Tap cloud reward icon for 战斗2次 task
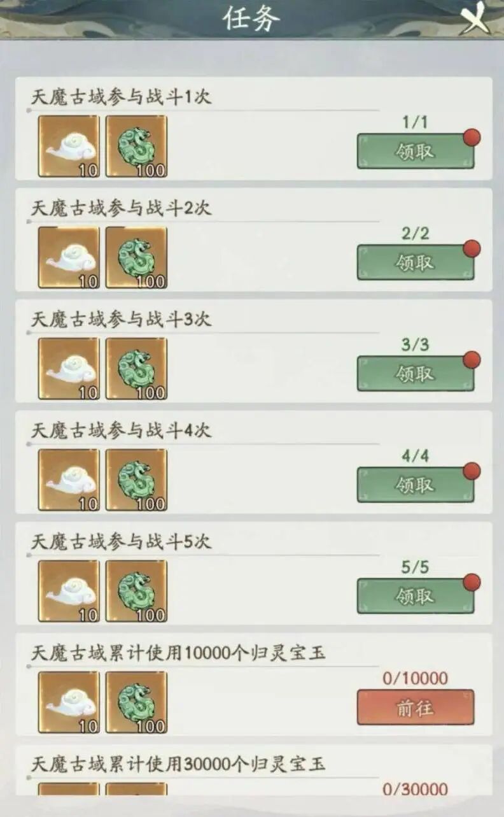 pos(69,257)
